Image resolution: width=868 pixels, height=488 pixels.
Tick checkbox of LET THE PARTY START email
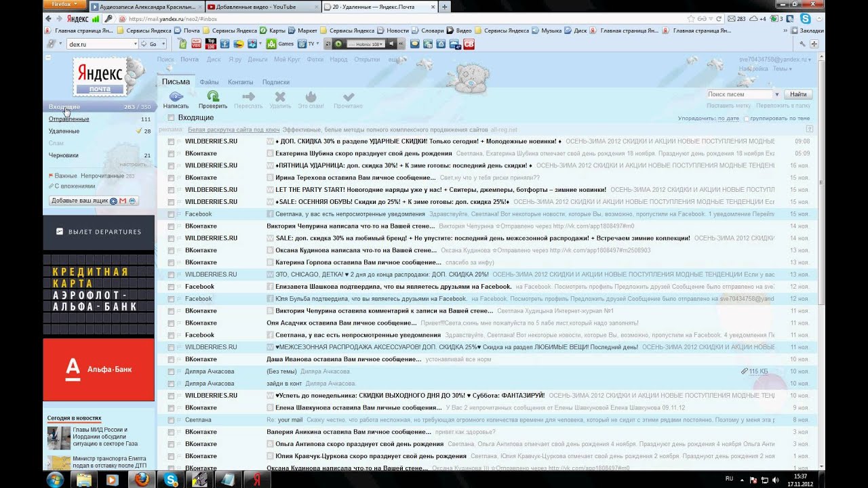point(171,190)
